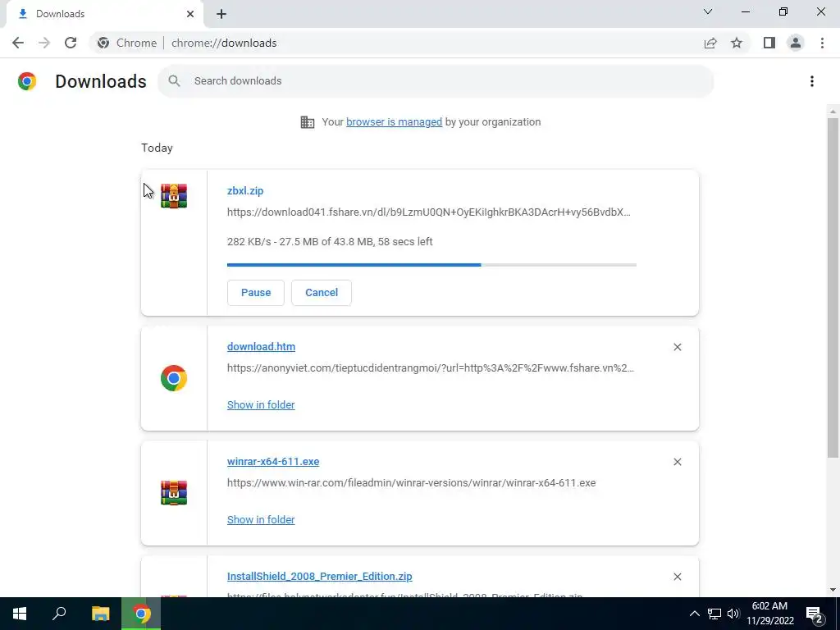Show winrar-x64-611.exe in folder

pos(261,519)
